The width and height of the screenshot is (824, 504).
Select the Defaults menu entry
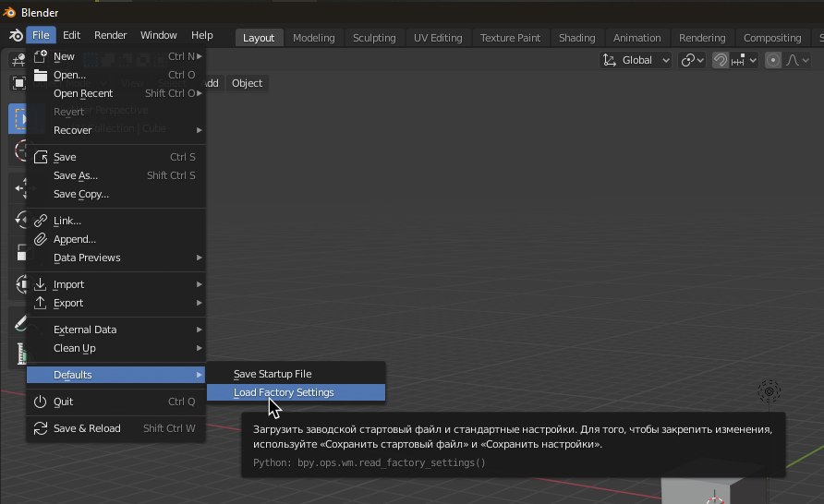click(115, 375)
